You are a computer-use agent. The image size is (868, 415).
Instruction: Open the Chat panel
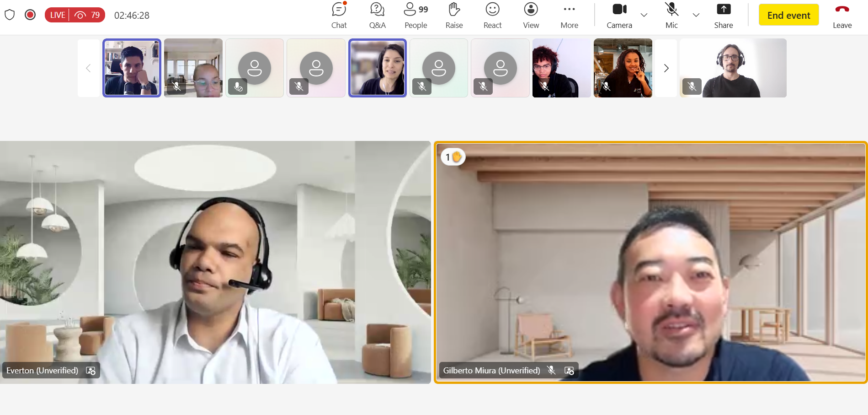click(x=339, y=15)
